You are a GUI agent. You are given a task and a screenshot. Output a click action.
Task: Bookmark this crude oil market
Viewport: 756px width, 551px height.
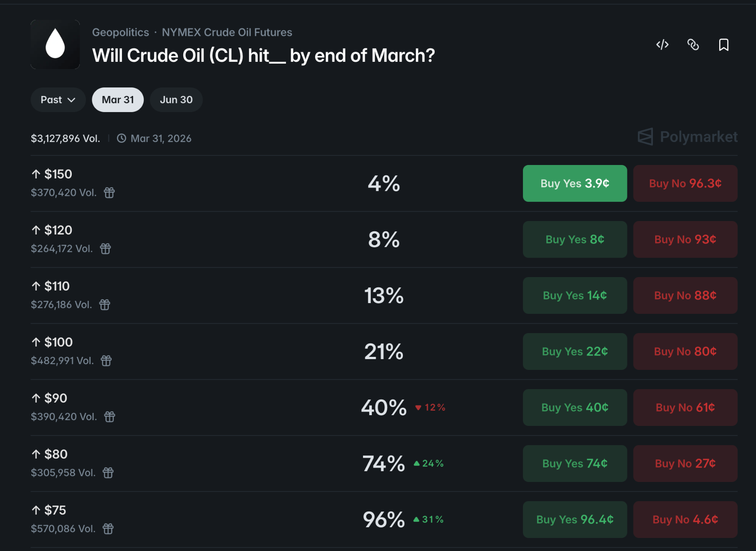coord(723,44)
